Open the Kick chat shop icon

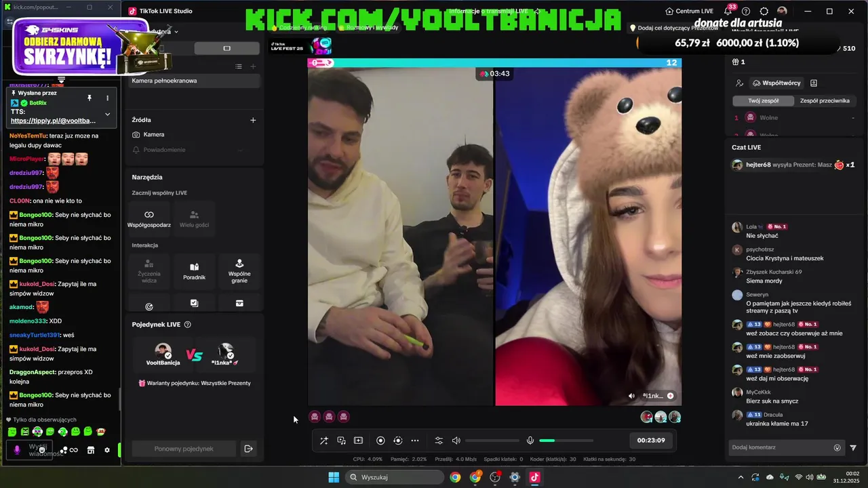tap(90, 450)
